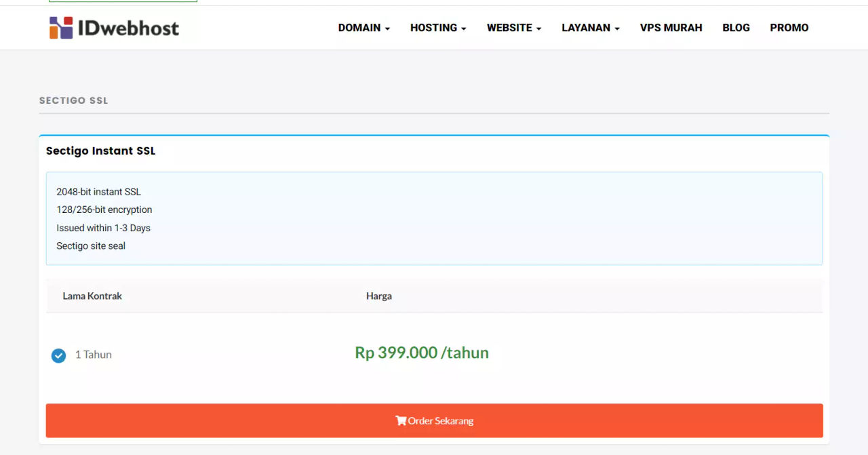This screenshot has width=868, height=455.
Task: Click the 128/256-bit encryption line
Action: (104, 210)
